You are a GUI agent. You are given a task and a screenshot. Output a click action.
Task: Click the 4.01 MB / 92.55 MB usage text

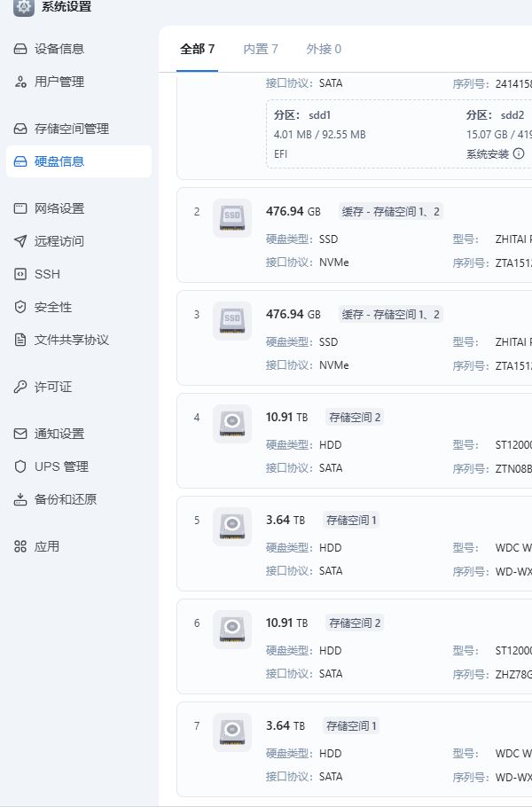[x=319, y=135]
